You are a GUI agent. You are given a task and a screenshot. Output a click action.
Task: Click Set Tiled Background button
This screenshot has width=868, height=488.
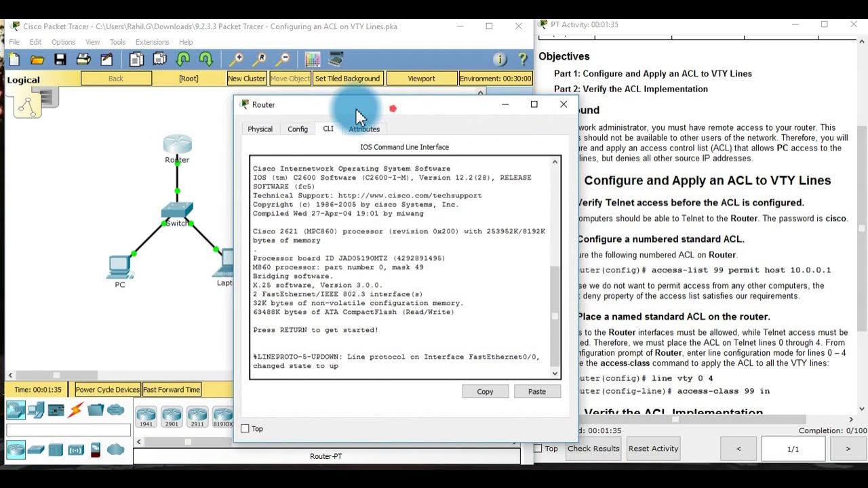click(x=348, y=79)
